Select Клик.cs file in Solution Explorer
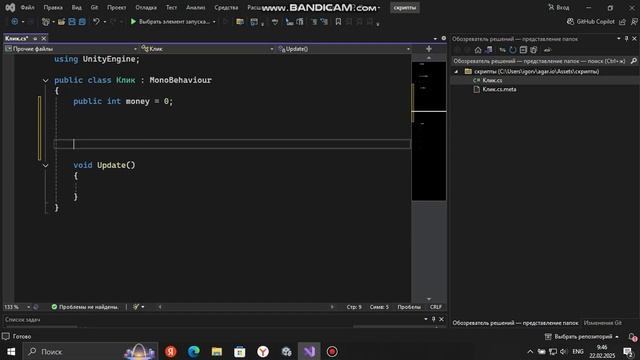The height and width of the screenshot is (360, 640). (492, 80)
